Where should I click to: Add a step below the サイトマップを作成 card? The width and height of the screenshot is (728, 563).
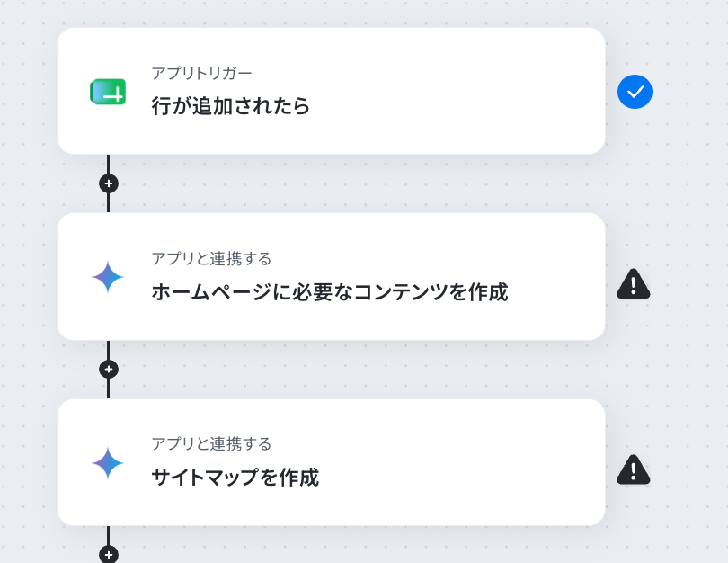(109, 554)
